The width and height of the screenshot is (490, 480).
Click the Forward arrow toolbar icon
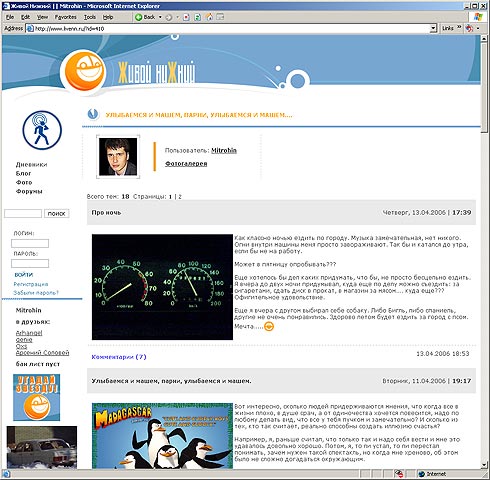click(x=169, y=17)
